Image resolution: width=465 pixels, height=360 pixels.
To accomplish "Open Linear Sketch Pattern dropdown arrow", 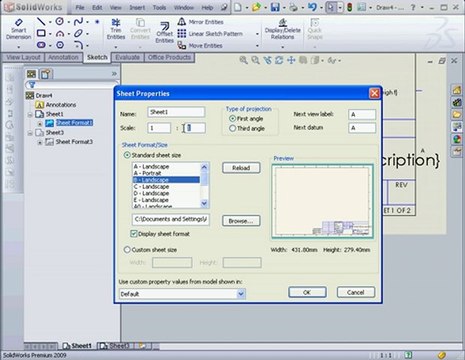I will click(257, 34).
